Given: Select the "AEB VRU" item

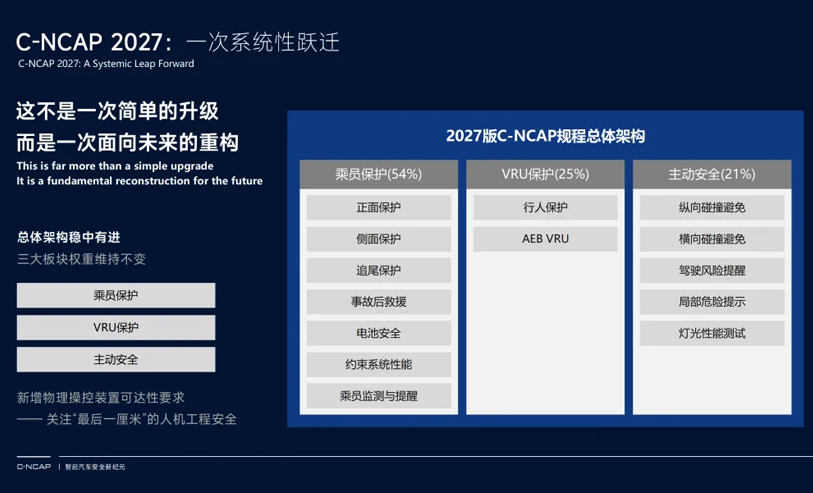Looking at the screenshot, I should 545,239.
